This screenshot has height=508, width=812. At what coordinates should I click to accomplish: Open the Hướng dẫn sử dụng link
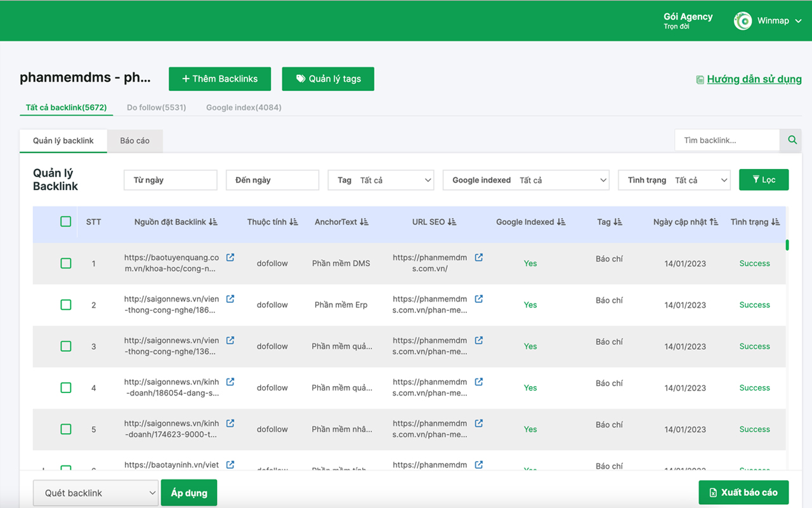[754, 79]
